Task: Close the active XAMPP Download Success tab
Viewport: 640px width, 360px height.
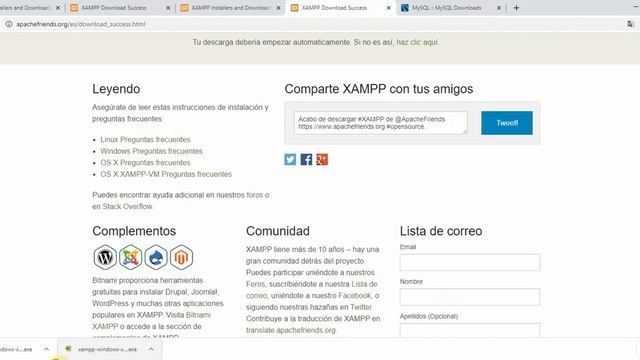Action: [x=389, y=8]
